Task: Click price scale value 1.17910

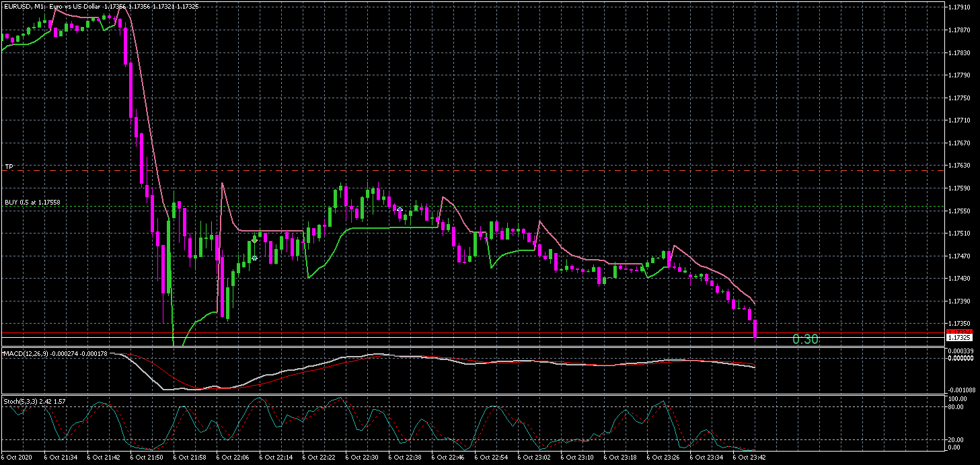Action: click(958, 7)
